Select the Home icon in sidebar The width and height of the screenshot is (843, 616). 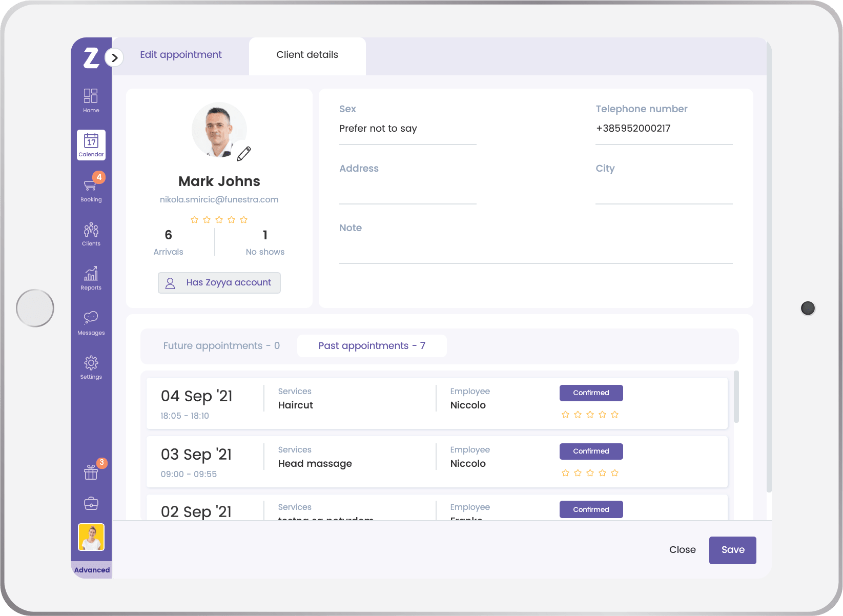pyautogui.click(x=91, y=99)
